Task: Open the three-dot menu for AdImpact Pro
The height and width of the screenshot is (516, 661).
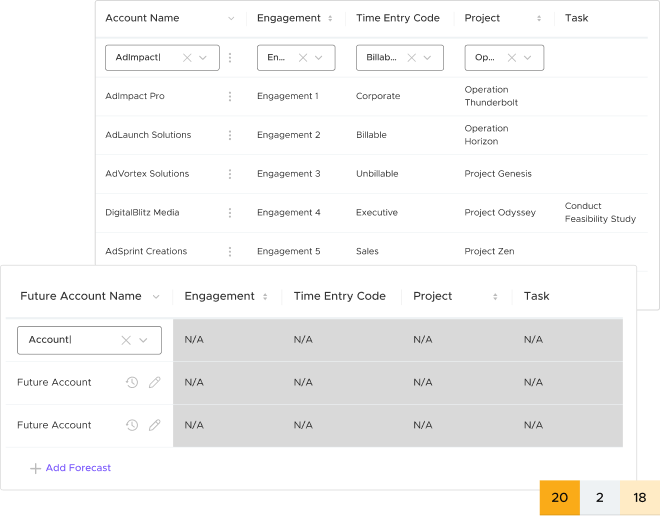Action: (x=230, y=96)
